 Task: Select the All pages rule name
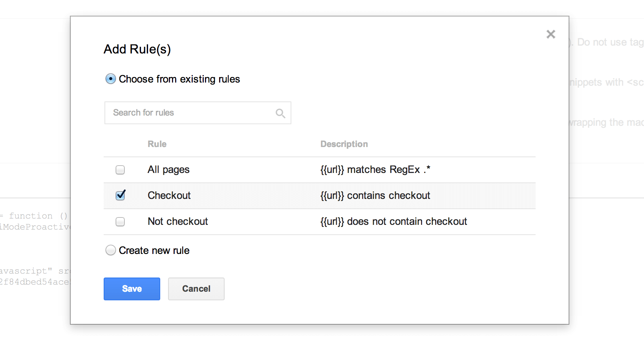coord(168,170)
